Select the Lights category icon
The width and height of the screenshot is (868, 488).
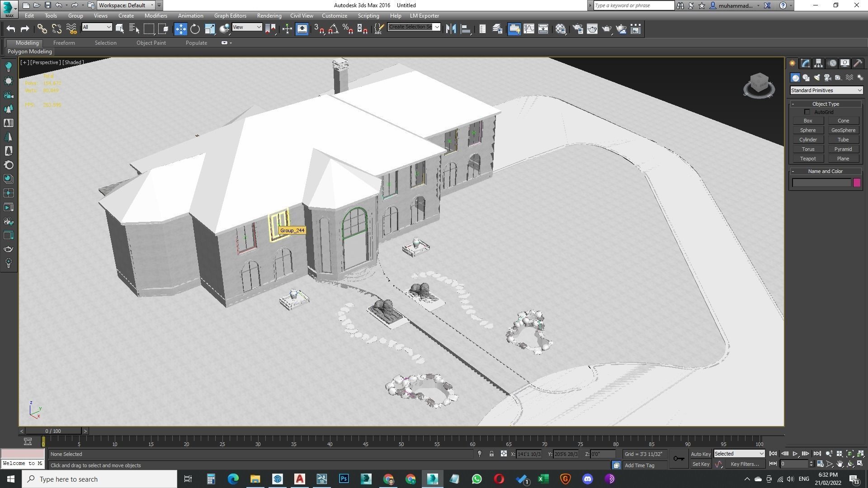(817, 78)
